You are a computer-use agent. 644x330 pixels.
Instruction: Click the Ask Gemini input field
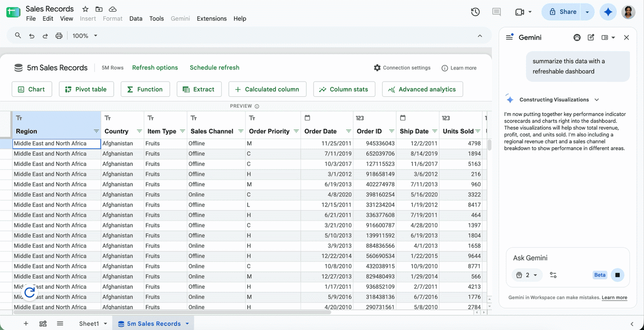point(568,258)
